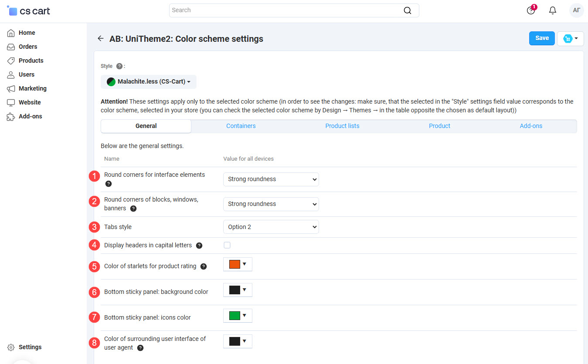Click help icon for Color of starlets
The width and height of the screenshot is (588, 364).
pos(204,266)
